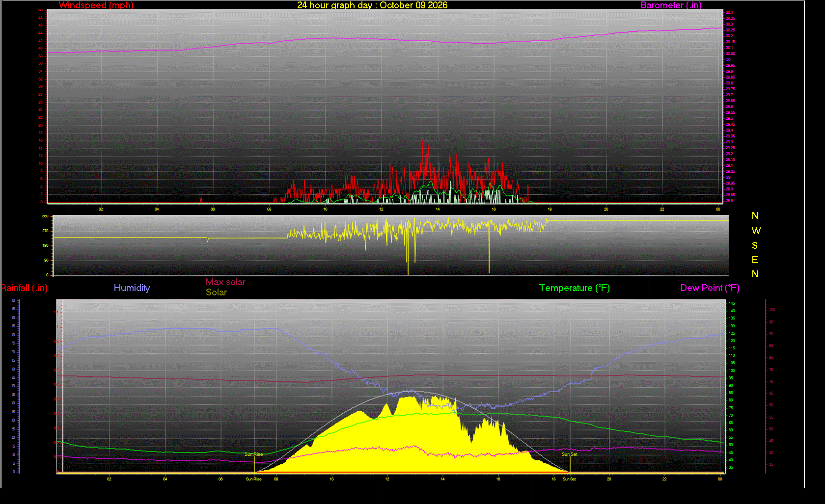Select the "Rainfall (.in)" label
Viewport: 825px width, 504px height.
tap(24, 288)
